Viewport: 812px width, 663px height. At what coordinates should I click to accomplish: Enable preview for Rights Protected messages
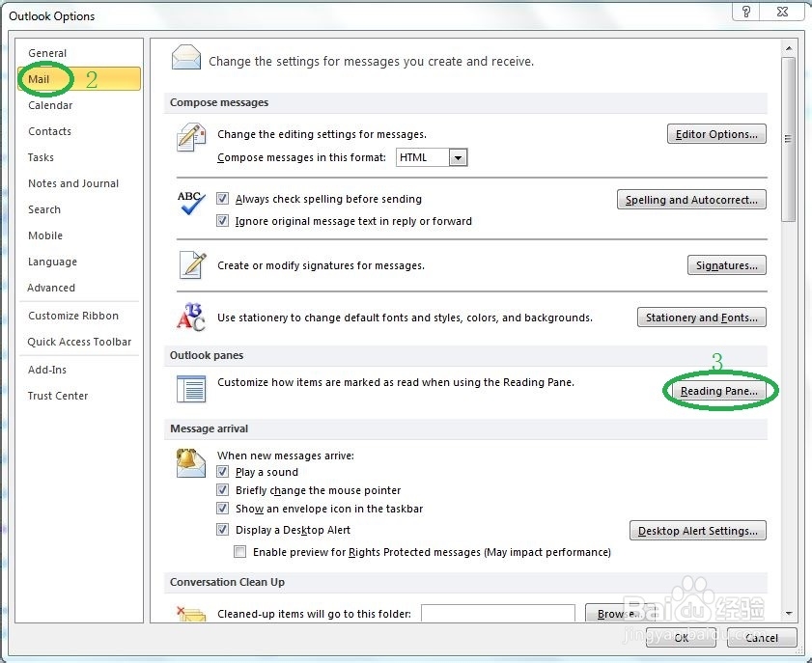pos(239,552)
